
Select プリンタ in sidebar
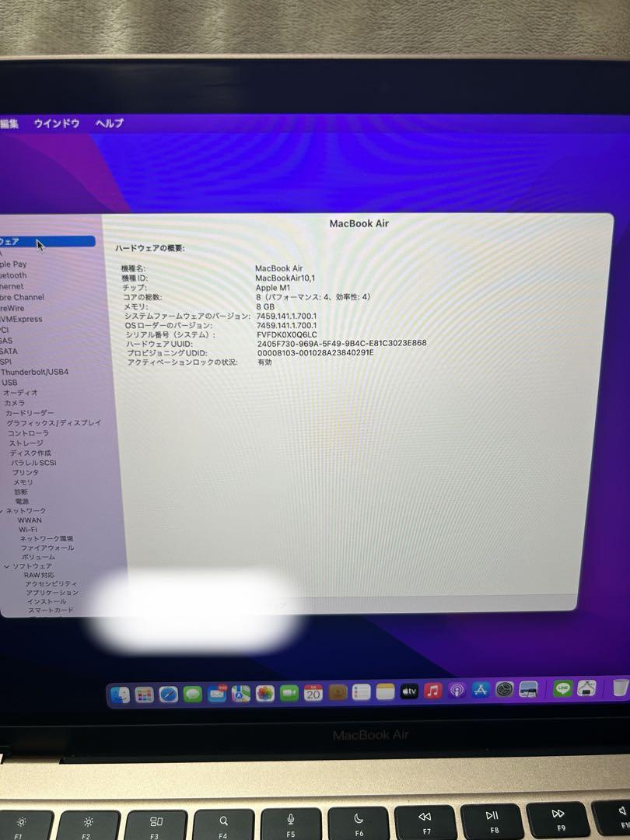point(26,473)
